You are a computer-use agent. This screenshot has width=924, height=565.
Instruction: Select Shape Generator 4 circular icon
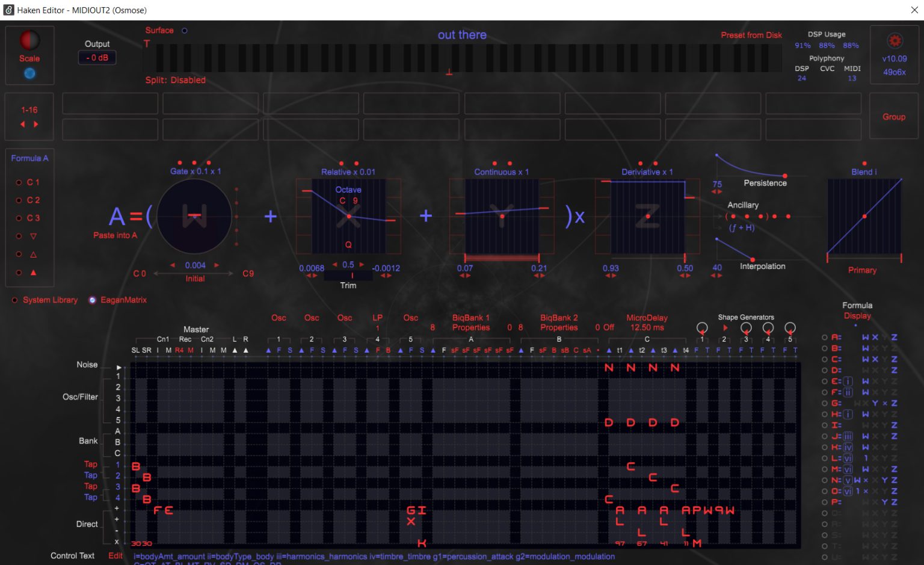(768, 328)
